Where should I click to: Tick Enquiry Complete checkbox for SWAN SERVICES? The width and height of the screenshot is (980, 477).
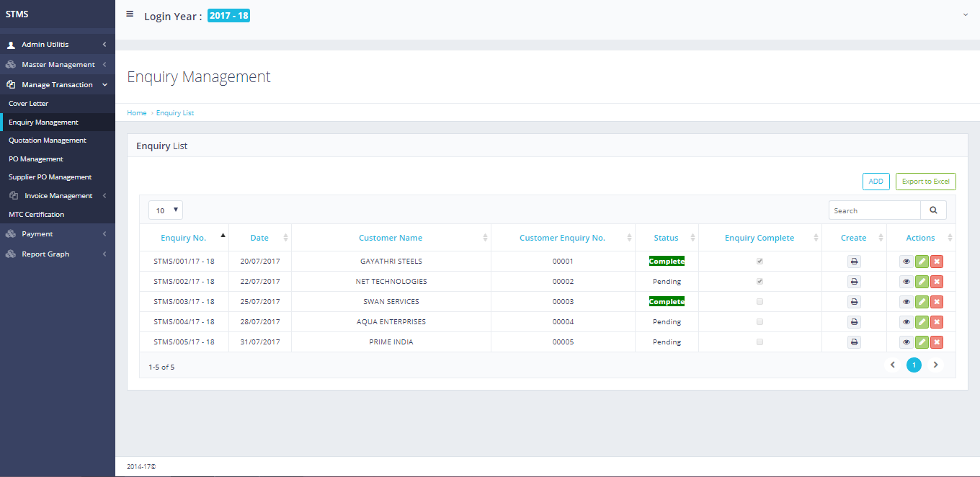click(x=759, y=302)
